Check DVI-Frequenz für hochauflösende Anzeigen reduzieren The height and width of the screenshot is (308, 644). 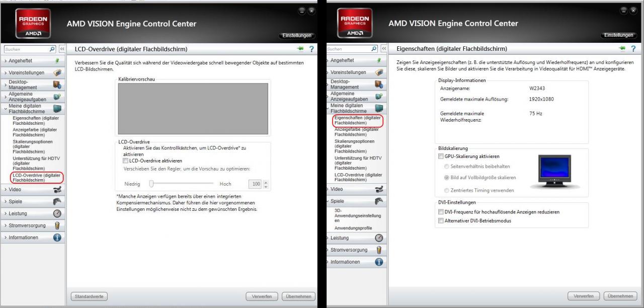(441, 212)
